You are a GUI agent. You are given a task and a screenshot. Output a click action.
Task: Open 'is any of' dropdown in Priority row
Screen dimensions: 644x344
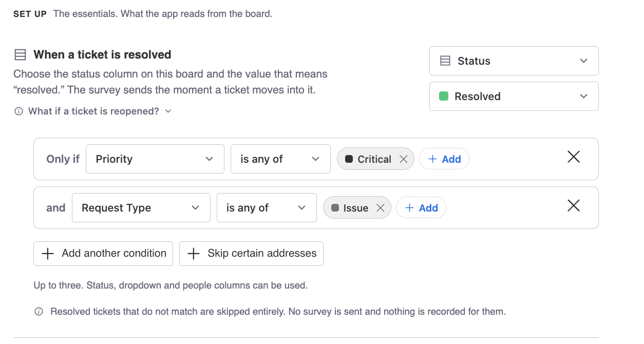[280, 159]
